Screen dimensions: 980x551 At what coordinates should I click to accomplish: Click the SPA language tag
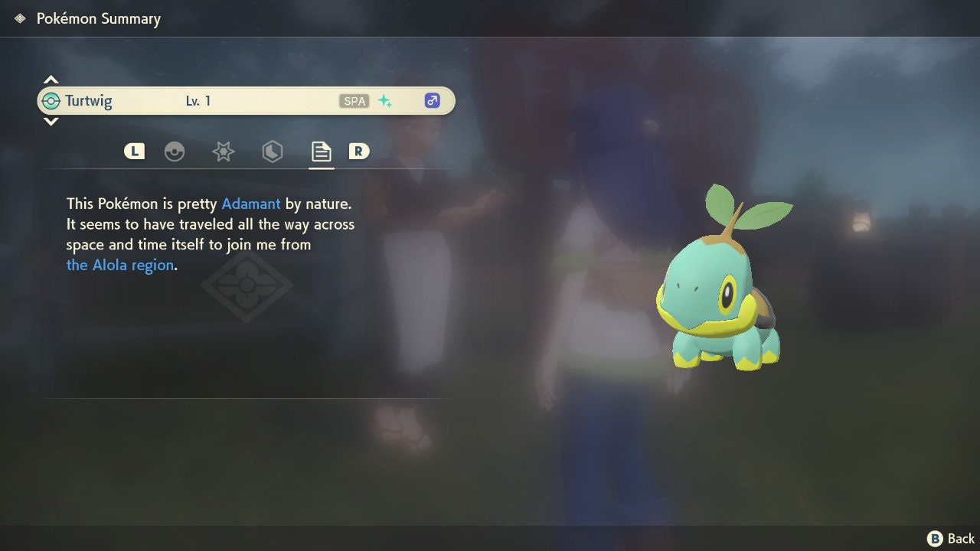[354, 101]
